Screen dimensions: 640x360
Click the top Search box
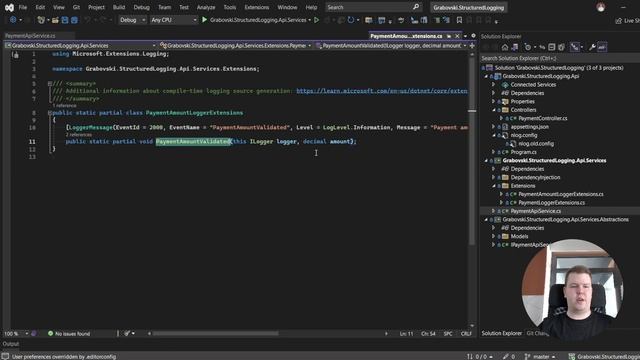tap(373, 7)
